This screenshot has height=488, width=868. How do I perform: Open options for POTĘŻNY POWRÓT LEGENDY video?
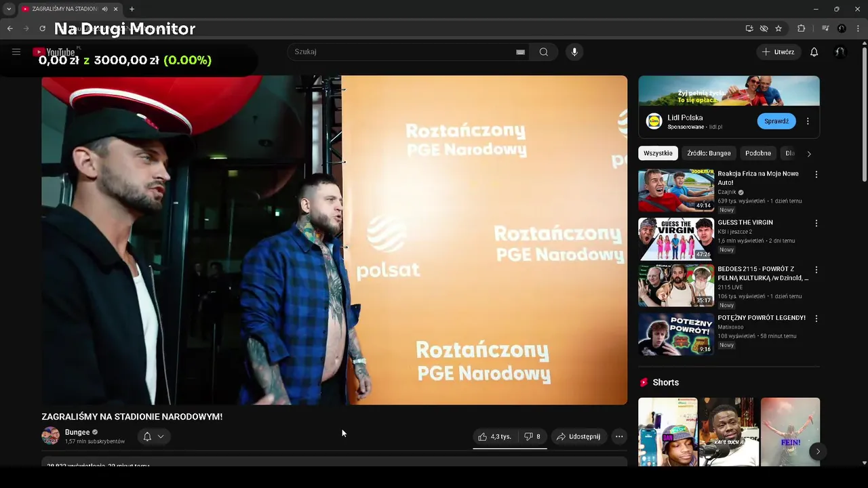tap(816, 319)
